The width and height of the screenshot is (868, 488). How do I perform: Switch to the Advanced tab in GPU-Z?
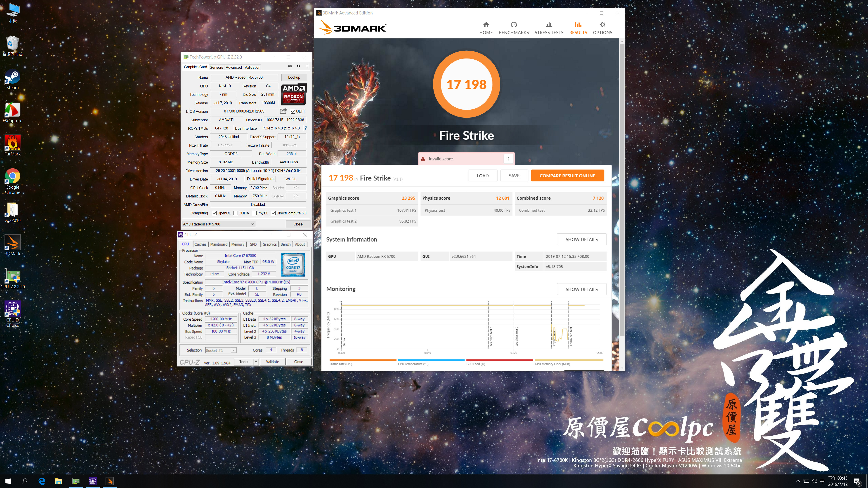point(234,67)
